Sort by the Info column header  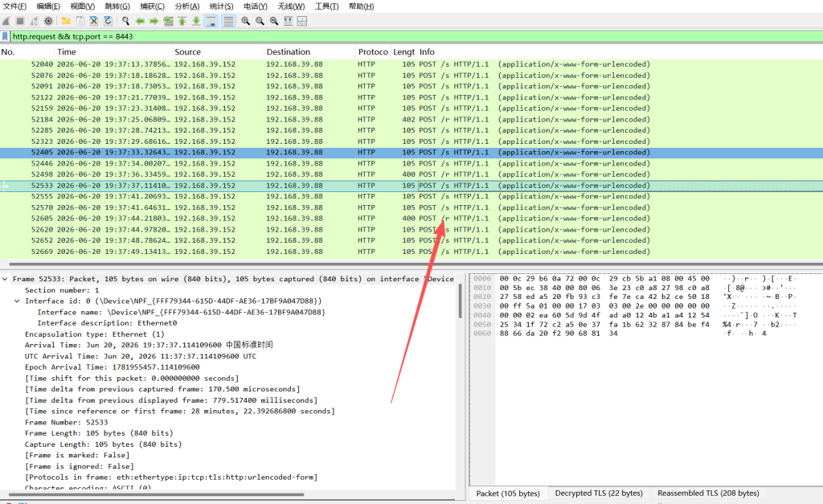pos(620,52)
